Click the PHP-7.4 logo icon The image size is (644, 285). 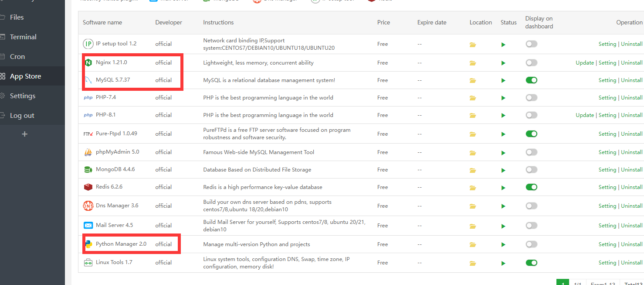(x=88, y=98)
